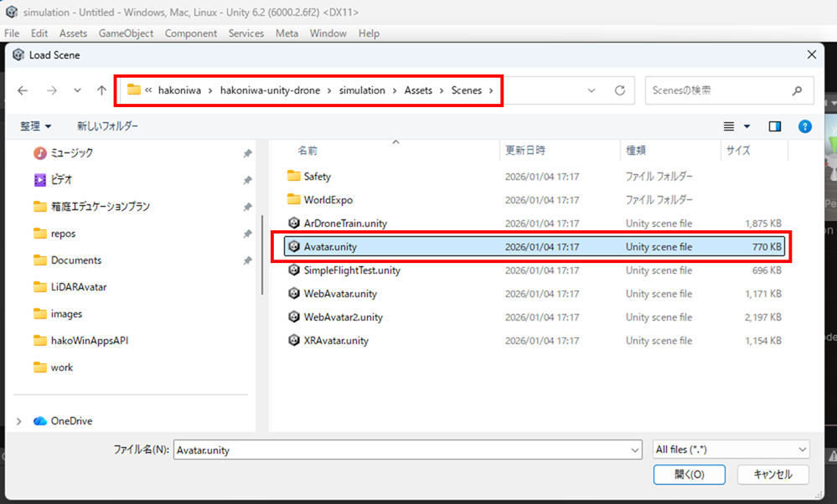Viewport: 837px width, 504px height.
Task: Click the pin icon next to repos
Action: coord(247,234)
